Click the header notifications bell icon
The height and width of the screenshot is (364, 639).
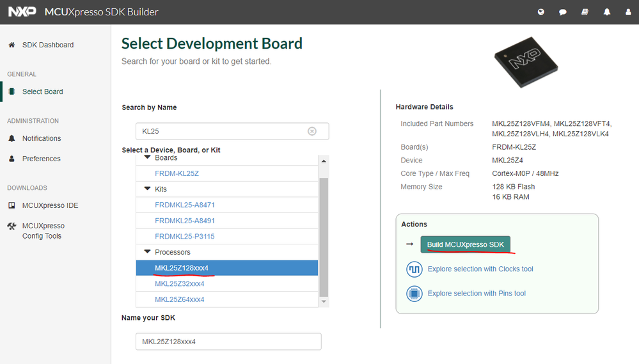[x=606, y=12]
